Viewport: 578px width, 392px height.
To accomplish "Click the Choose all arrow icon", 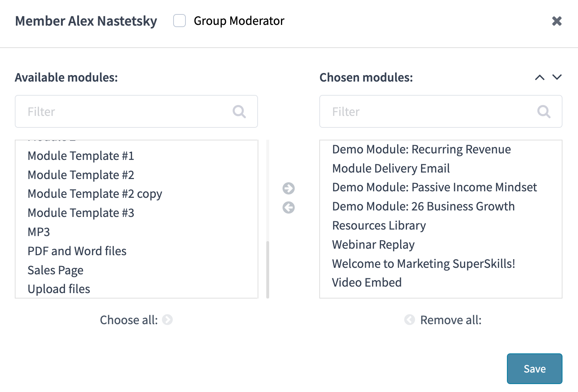I will [167, 320].
